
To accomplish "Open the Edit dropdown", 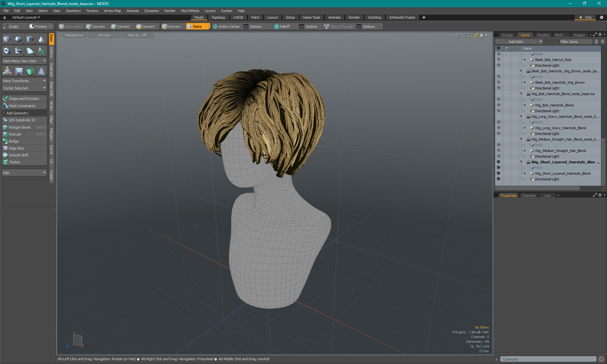I will tap(24, 173).
